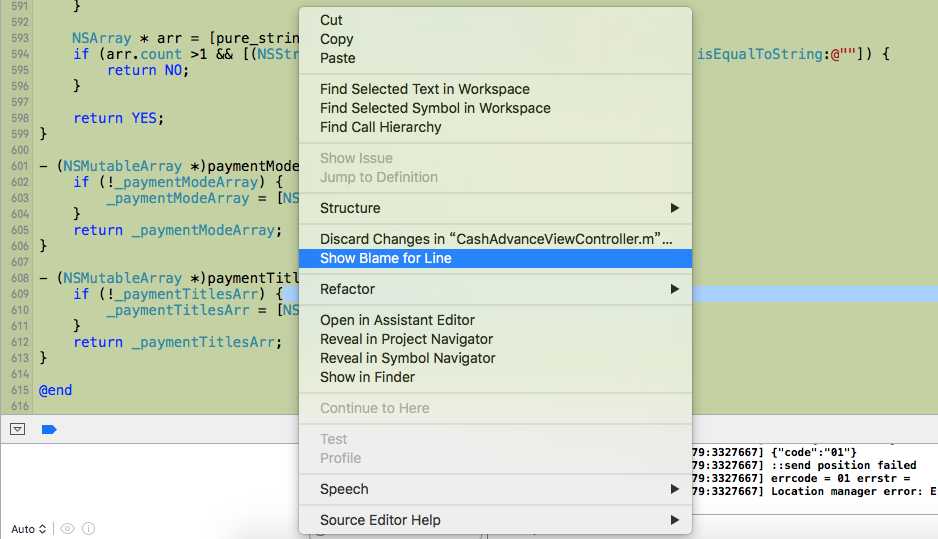This screenshot has width=938, height=539.
Task: Click the Quick Look eye icon
Action: 67,529
